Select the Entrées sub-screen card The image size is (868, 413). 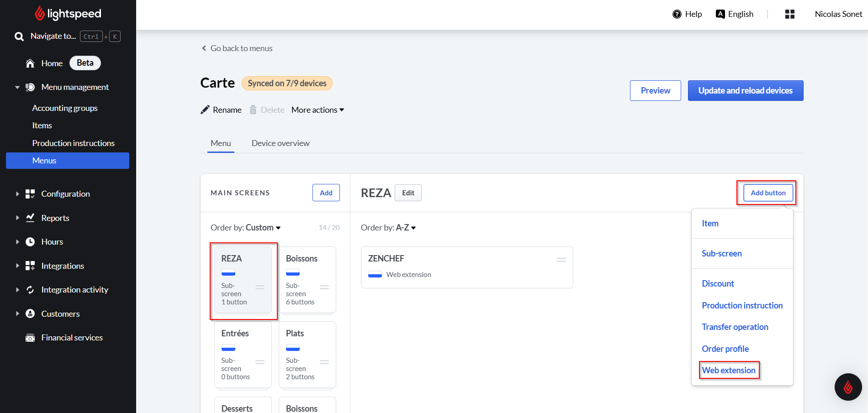coord(243,355)
